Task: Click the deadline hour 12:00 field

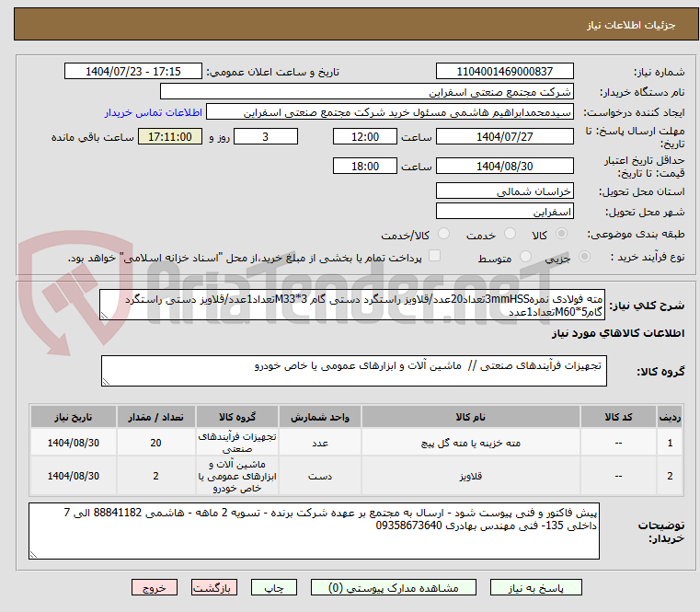Action: [365, 137]
